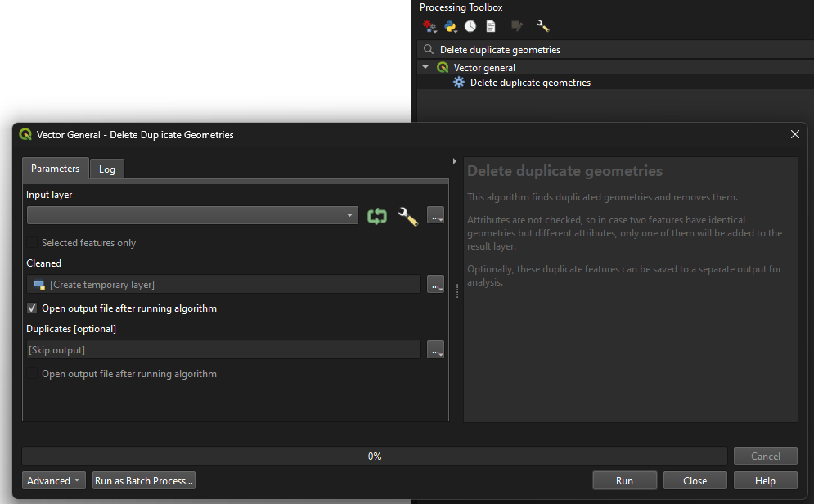Enable the Selected features only checkbox
The height and width of the screenshot is (504, 814).
point(33,243)
